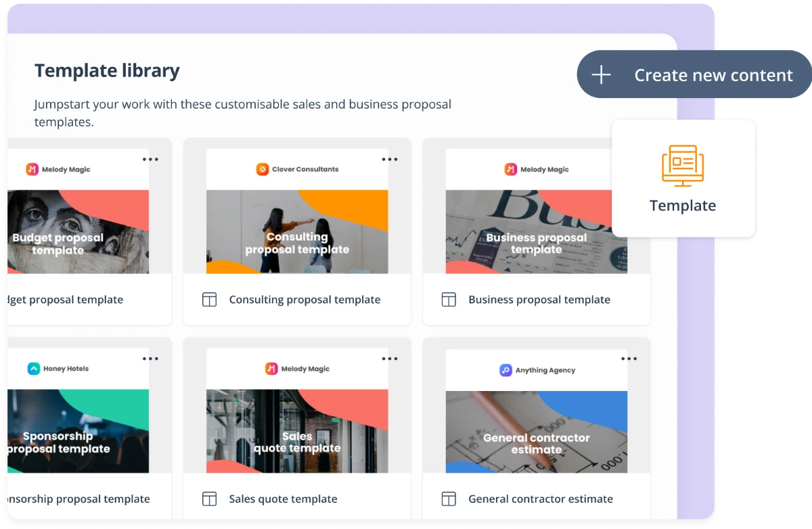Screen dimensions: 812x529
Task: Expand options menu on Sales quote card
Action: click(x=390, y=359)
